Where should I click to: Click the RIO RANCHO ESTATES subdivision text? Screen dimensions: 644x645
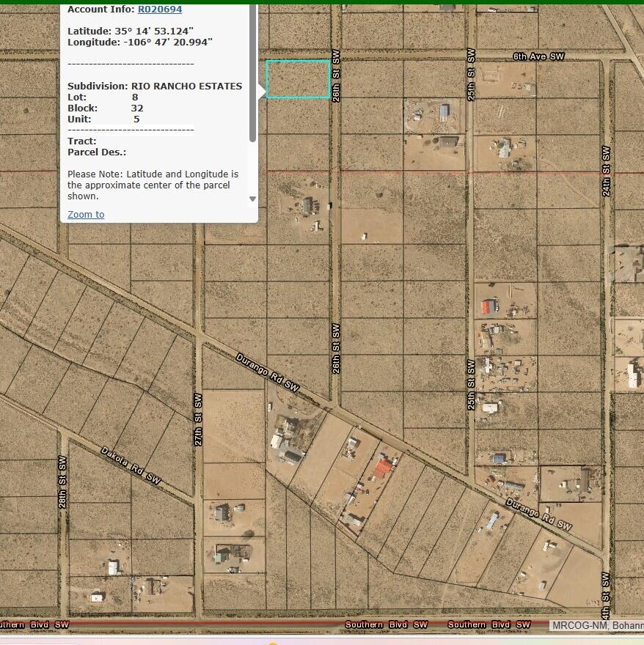tap(186, 86)
